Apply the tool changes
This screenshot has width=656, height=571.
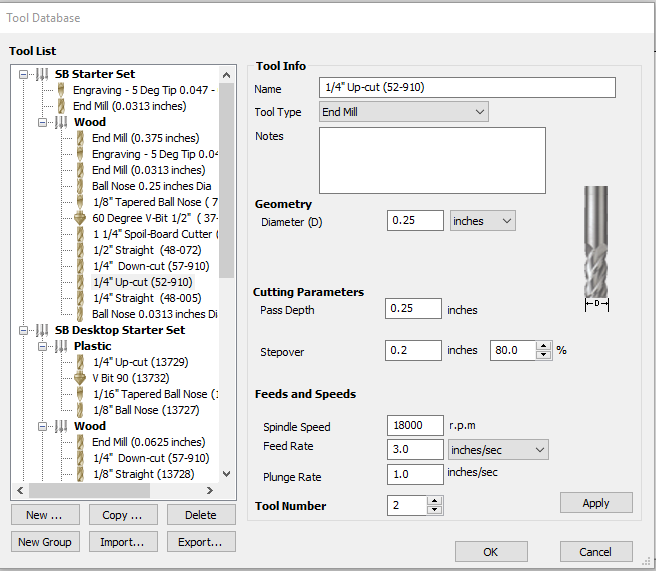tap(596, 502)
